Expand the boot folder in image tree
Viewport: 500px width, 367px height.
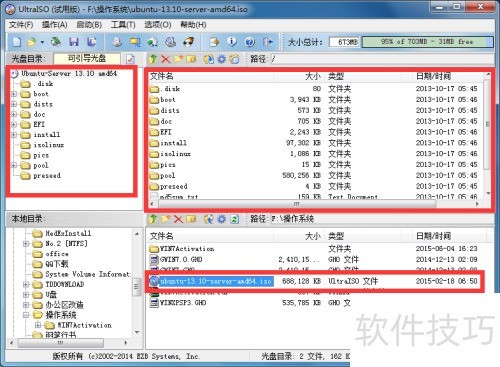pos(14,94)
